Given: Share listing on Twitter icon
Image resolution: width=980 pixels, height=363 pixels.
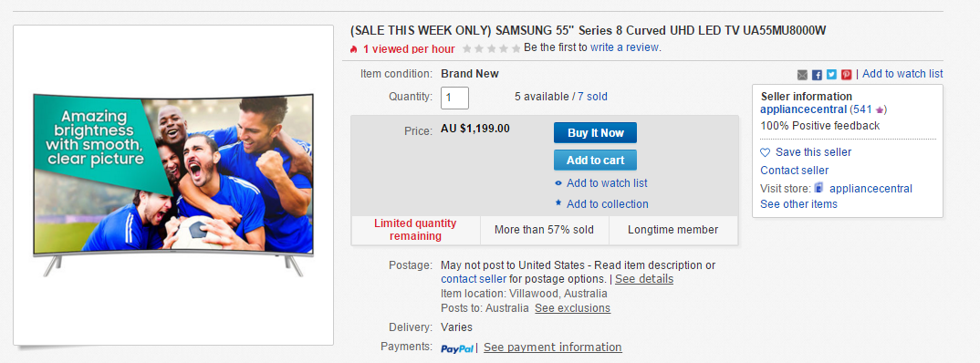Looking at the screenshot, I should click(831, 75).
